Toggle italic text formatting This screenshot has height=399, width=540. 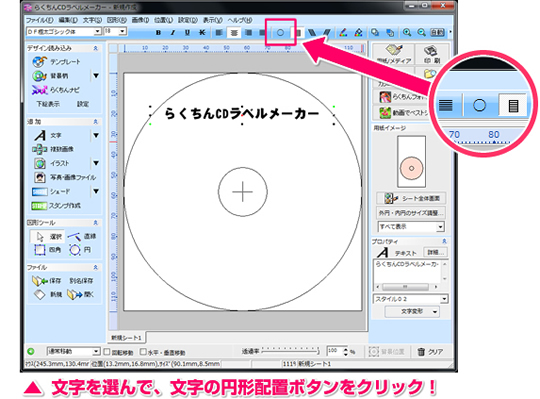coord(173,33)
